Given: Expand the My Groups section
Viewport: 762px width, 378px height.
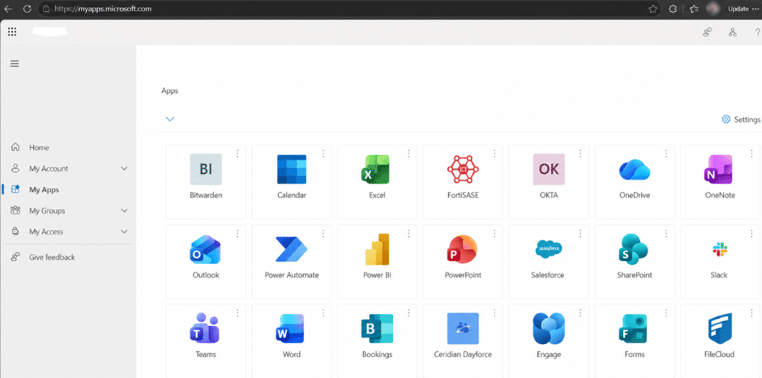Looking at the screenshot, I should 124,211.
